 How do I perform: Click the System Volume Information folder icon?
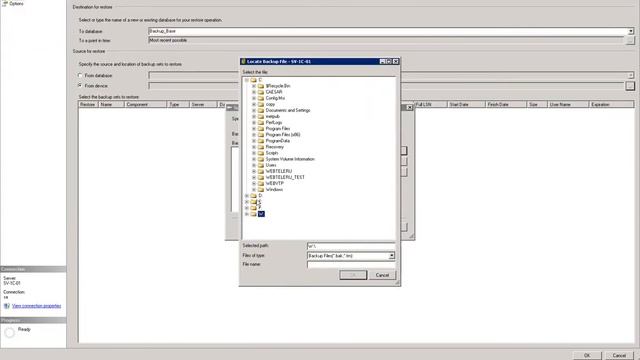coord(261,159)
